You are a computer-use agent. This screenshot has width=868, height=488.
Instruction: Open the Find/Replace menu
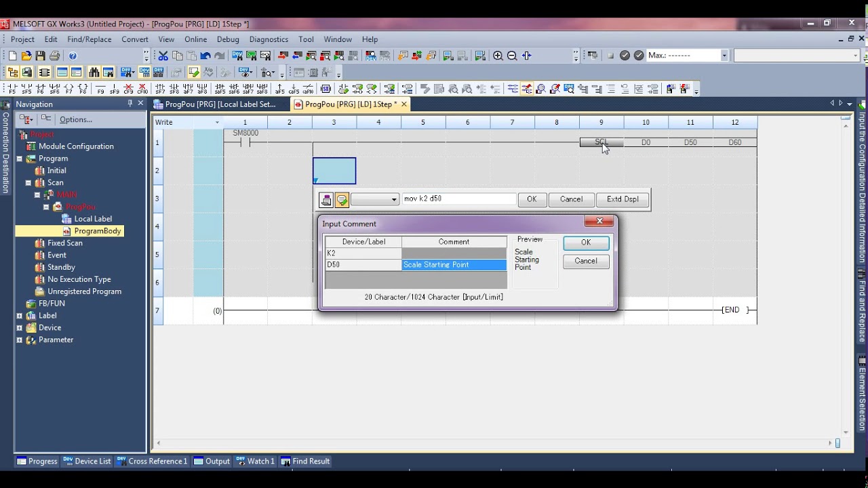[x=89, y=39]
